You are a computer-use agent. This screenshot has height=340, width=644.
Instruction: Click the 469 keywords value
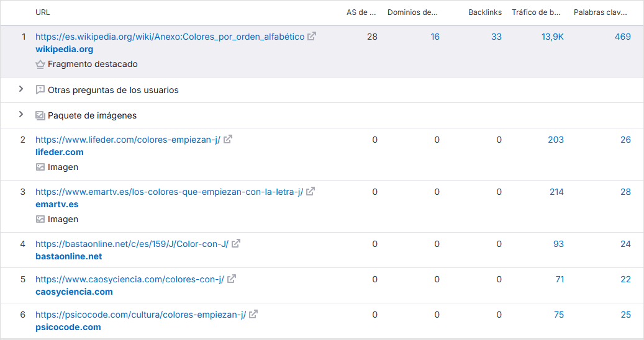[622, 37]
